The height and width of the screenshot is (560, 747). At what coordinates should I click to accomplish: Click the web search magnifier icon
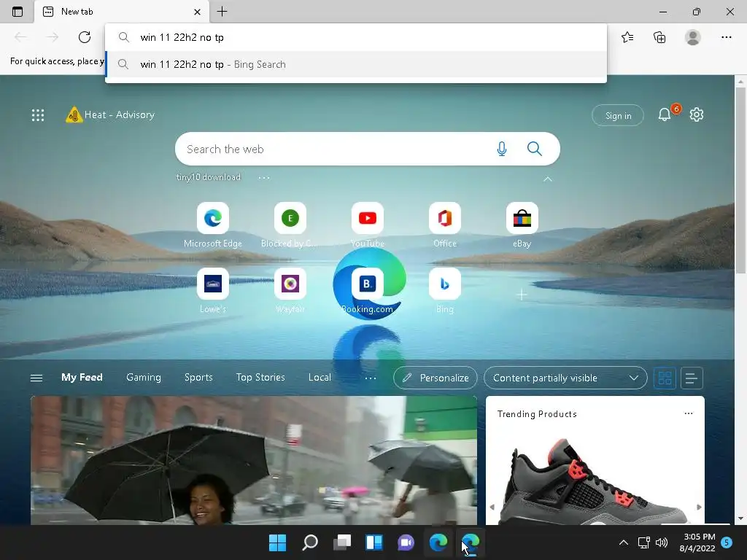pyautogui.click(x=535, y=149)
